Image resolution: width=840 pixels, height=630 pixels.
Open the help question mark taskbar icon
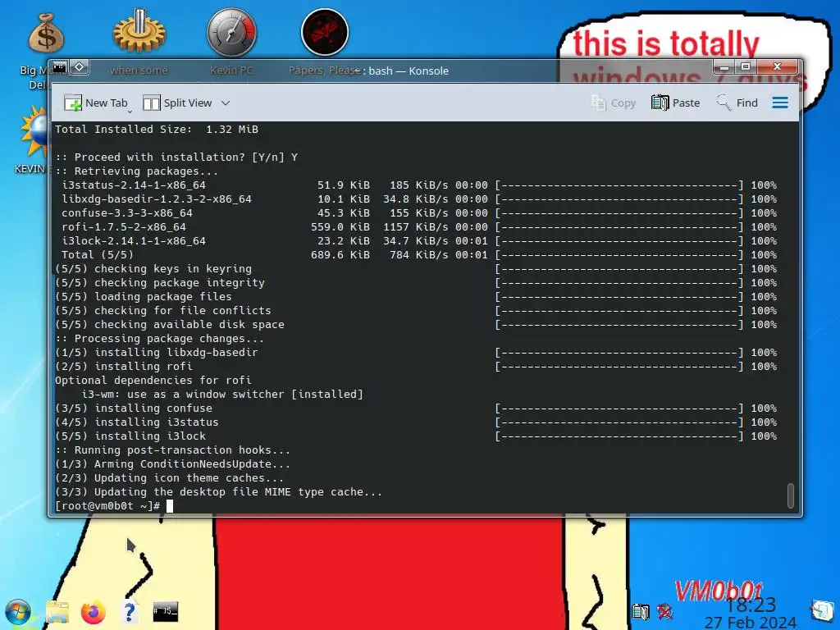point(129,612)
